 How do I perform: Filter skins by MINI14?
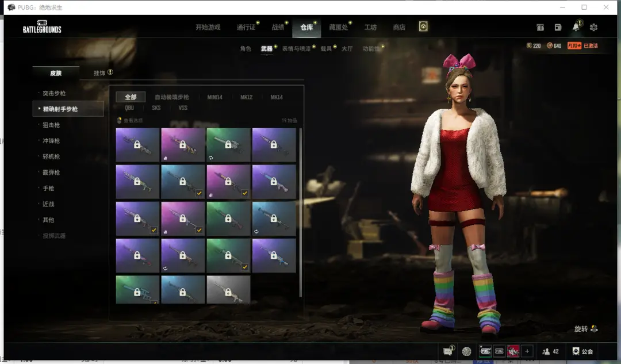214,97
